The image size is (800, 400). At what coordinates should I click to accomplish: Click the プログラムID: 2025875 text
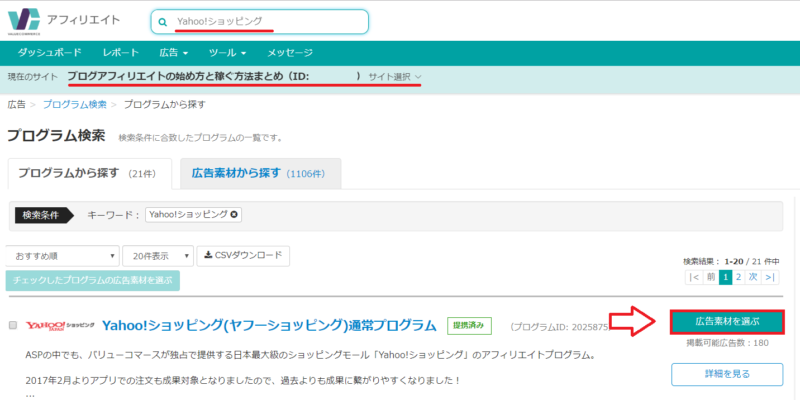560,327
